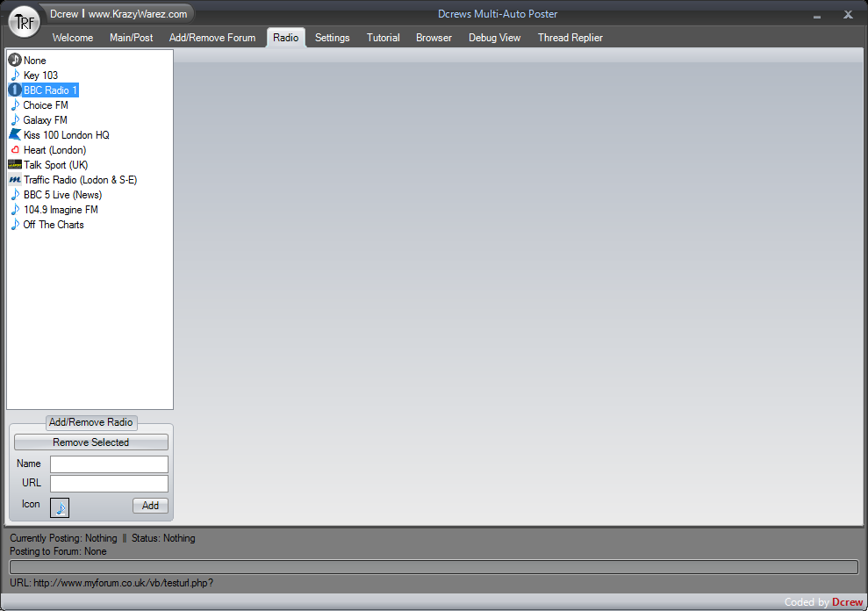Click the Talk Sport (UK) logo icon
The image size is (868, 611).
point(15,164)
